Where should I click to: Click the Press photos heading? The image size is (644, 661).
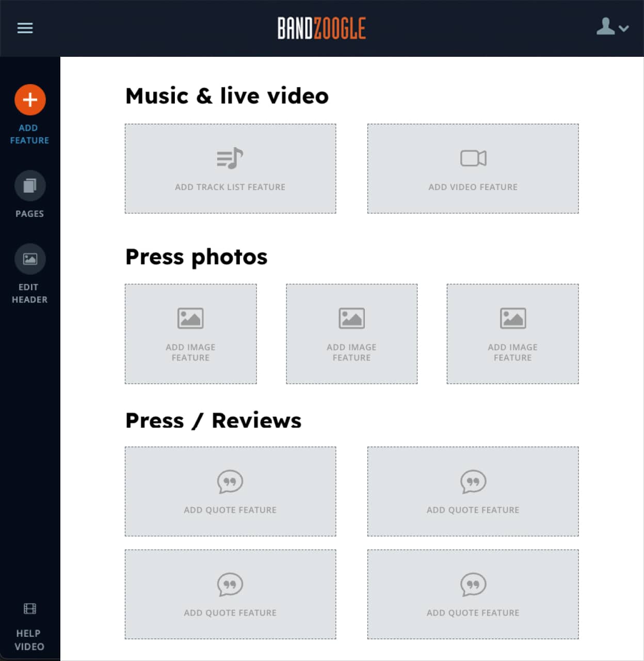click(197, 257)
